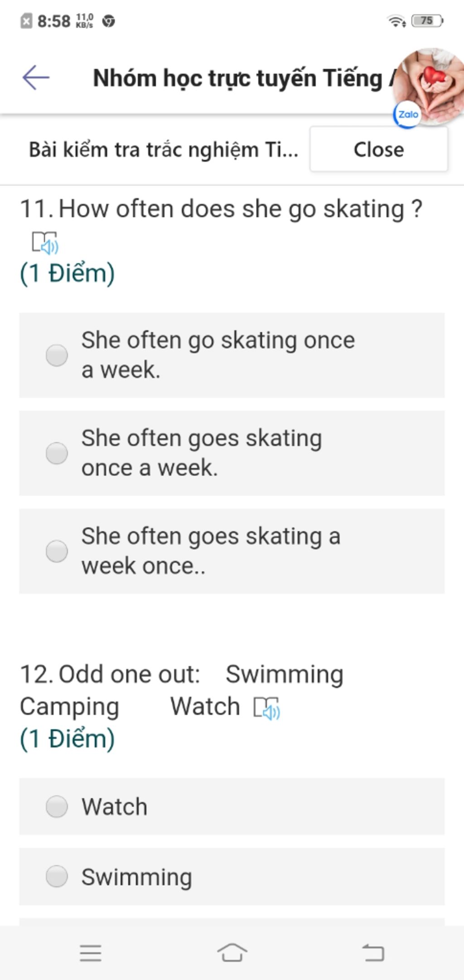Choose the 'Swimming' answer option
464x980 pixels.
57,876
